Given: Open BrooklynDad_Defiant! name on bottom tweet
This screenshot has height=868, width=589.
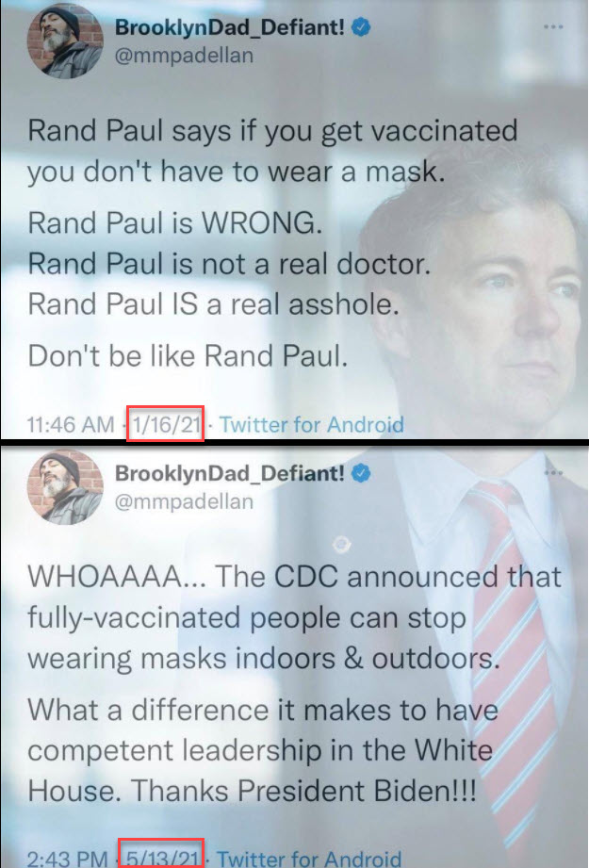Looking at the screenshot, I should [x=230, y=473].
